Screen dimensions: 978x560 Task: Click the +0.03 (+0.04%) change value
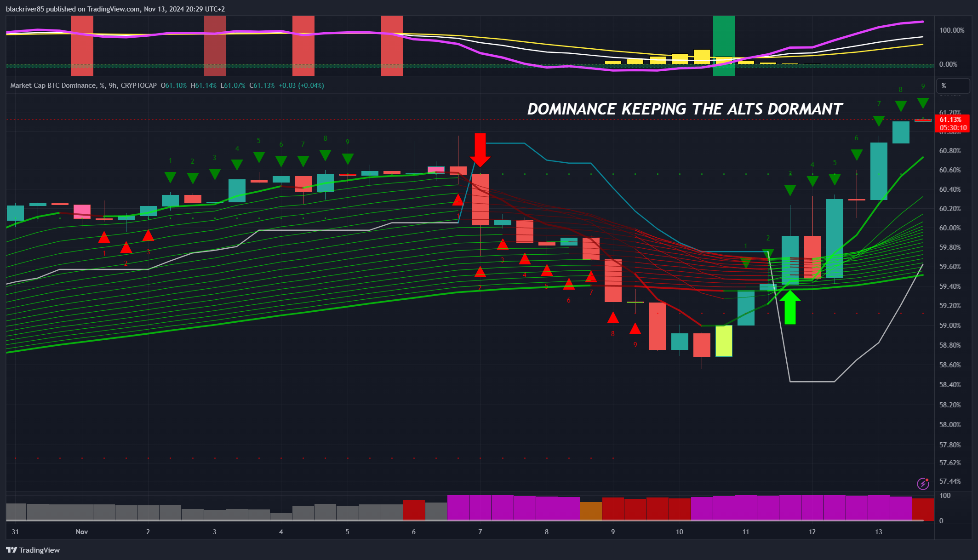301,86
